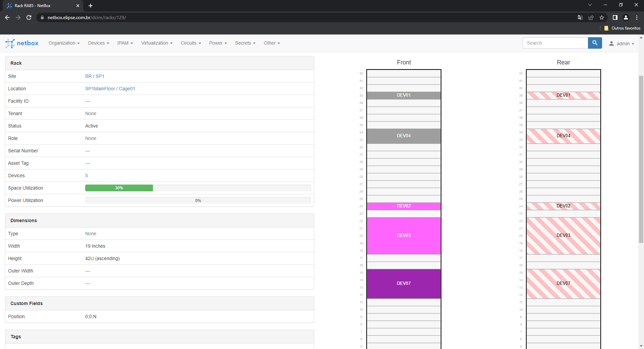This screenshot has height=349, width=644.
Task: Go back with the browser back arrow
Action: click(x=7, y=17)
